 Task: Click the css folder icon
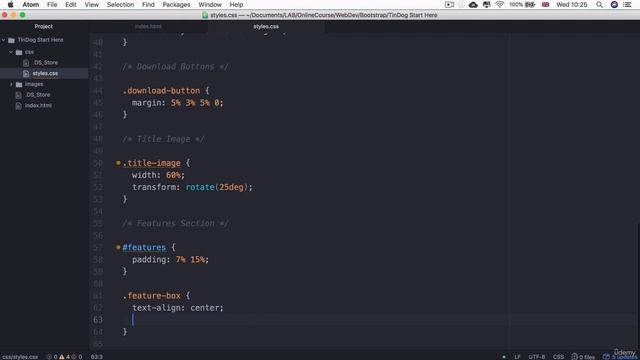coord(19,52)
